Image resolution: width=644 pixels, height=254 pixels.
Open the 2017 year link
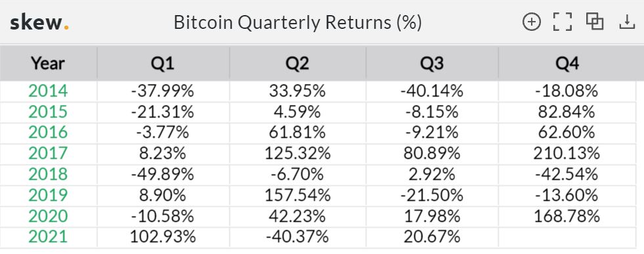click(48, 154)
